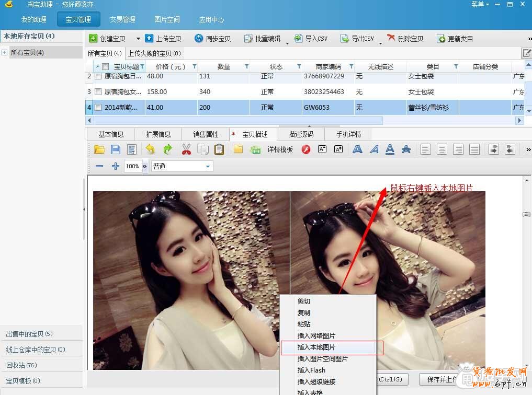The height and width of the screenshot is (395, 532).
Task: Click the save floppy disk icon
Action: point(116,149)
